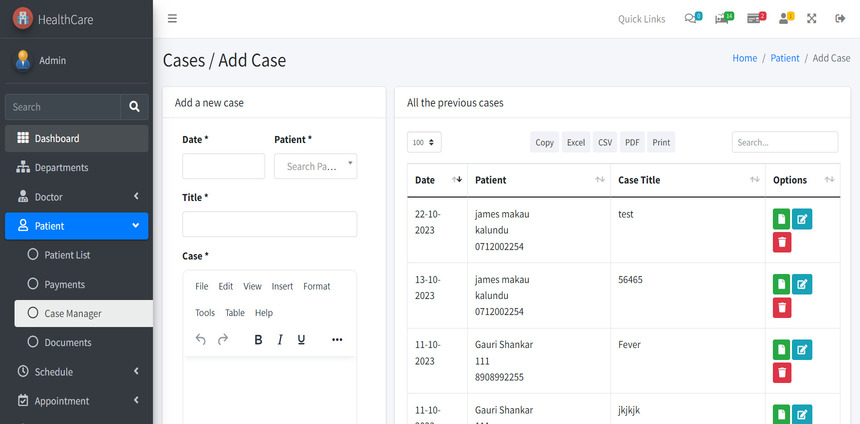Click the fullscreen expand icon
860x424 pixels.
tap(812, 19)
